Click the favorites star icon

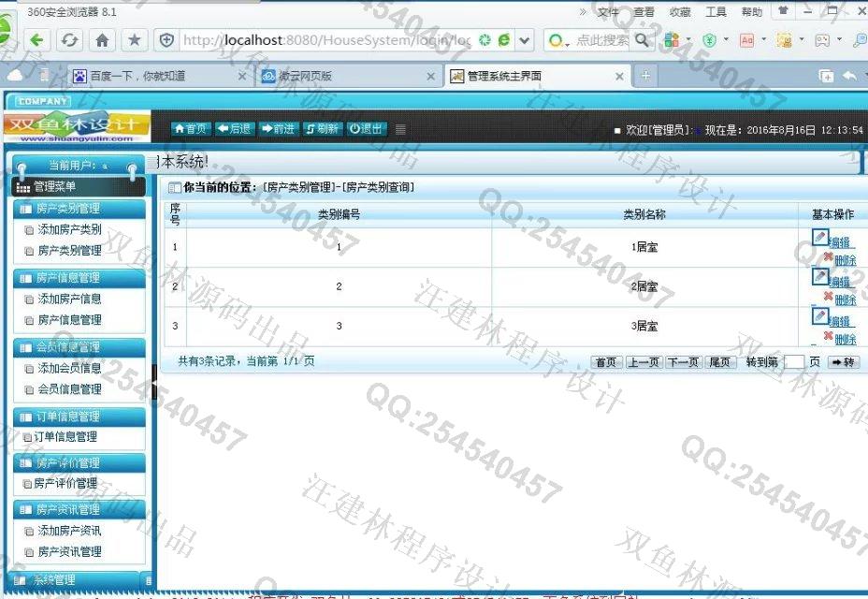pyautogui.click(x=134, y=40)
